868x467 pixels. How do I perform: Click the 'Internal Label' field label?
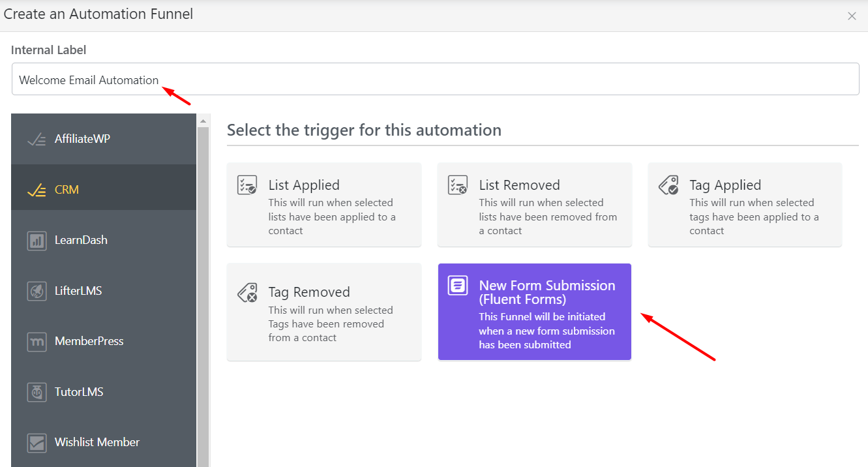point(48,50)
